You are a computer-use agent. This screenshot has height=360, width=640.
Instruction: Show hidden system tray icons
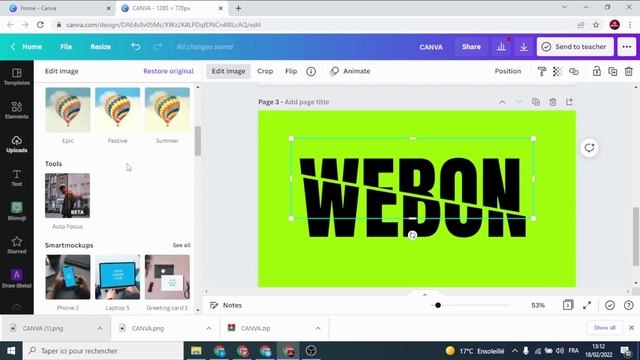[x=515, y=351]
